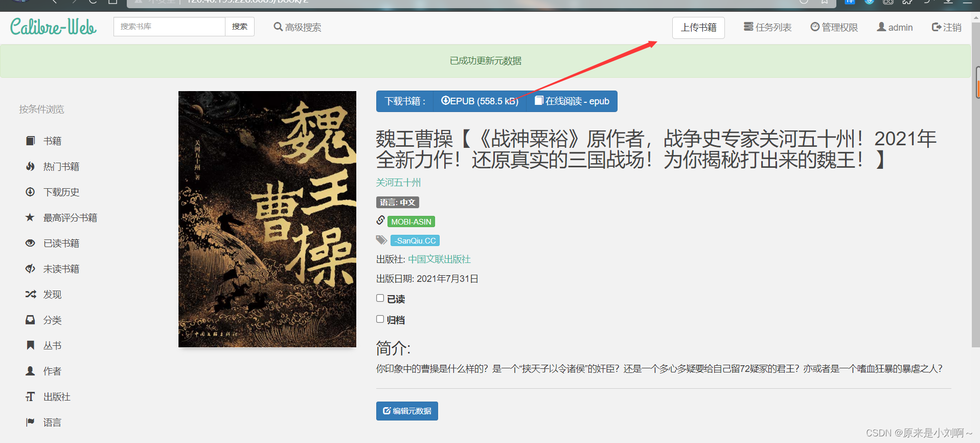The width and height of the screenshot is (980, 443).
Task: Click the text icon next to 出版社
Action: (x=30, y=396)
